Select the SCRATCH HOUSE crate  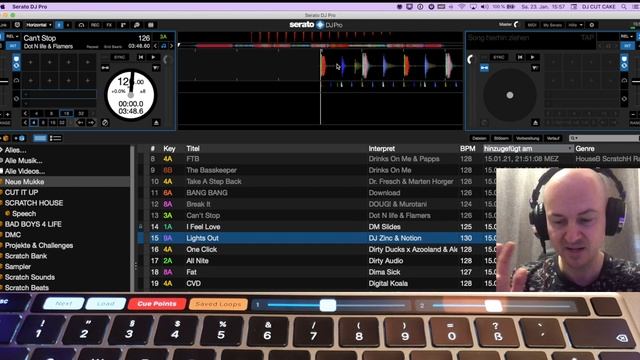point(34,203)
